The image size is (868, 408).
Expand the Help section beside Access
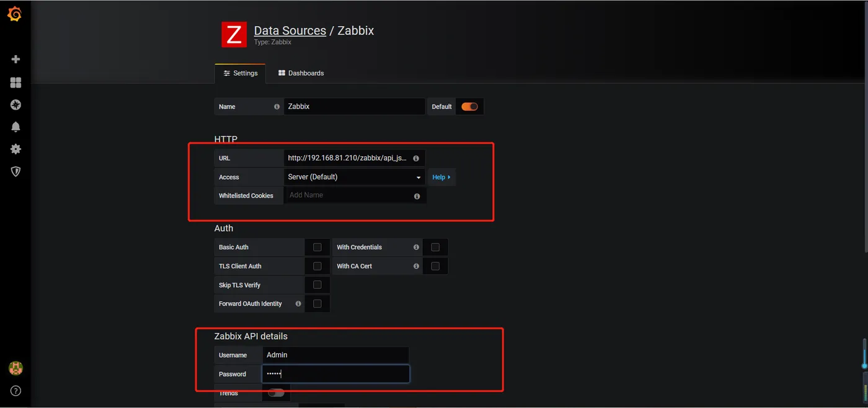click(x=441, y=177)
